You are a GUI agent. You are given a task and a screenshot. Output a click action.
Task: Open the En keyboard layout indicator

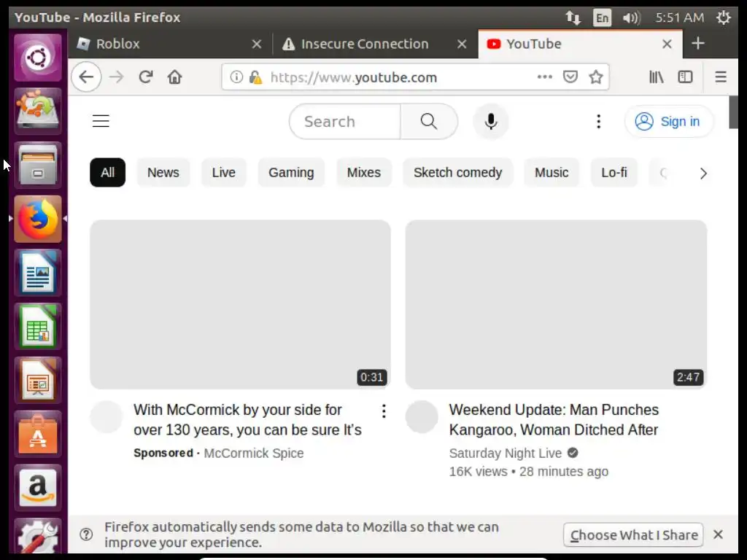(x=602, y=18)
